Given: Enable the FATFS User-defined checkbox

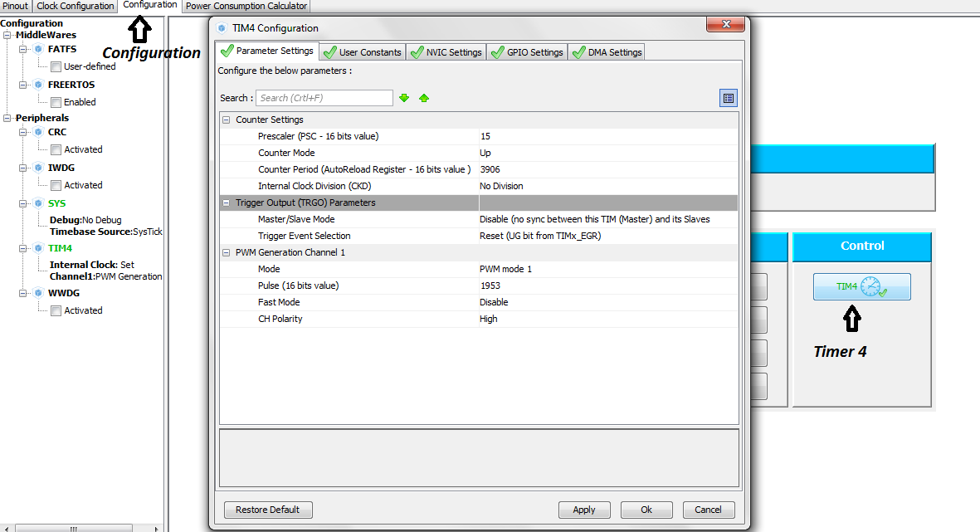Looking at the screenshot, I should (56, 66).
